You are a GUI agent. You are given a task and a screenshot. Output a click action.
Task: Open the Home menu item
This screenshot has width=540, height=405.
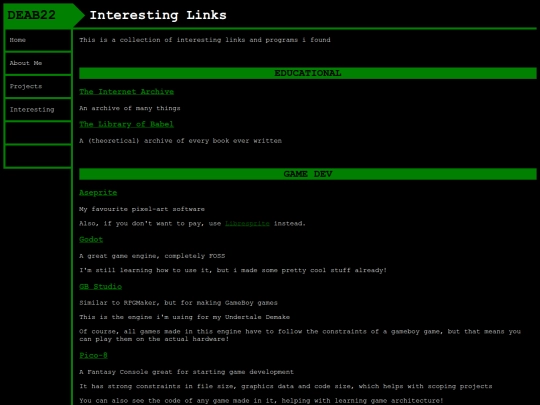38,40
